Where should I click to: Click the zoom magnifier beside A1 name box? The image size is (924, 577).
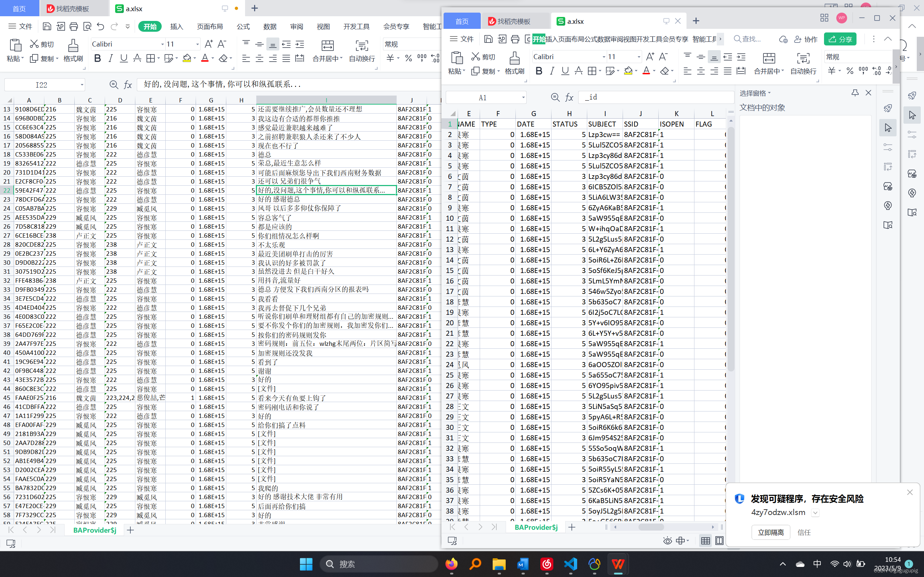555,97
